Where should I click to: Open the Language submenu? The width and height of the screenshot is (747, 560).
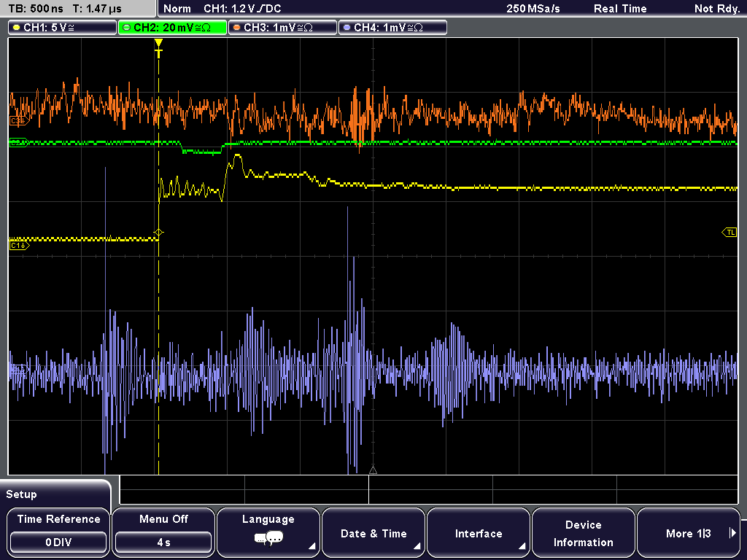(268, 532)
